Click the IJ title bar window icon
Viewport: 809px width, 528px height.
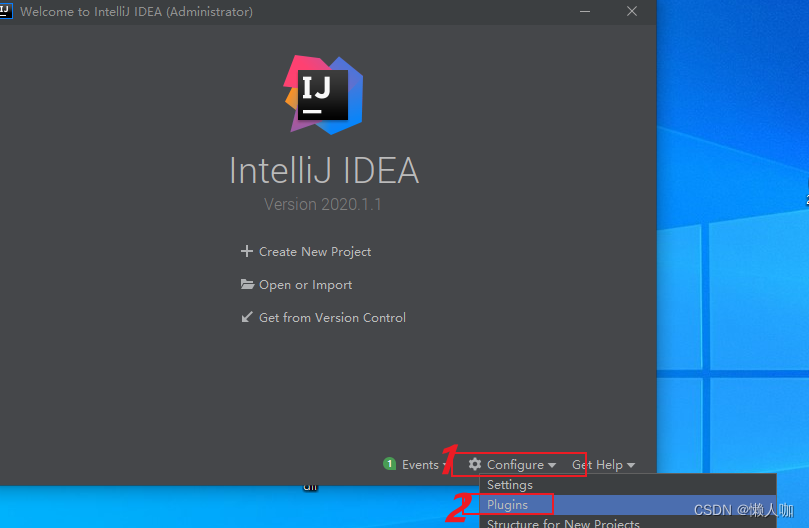pos(5,11)
